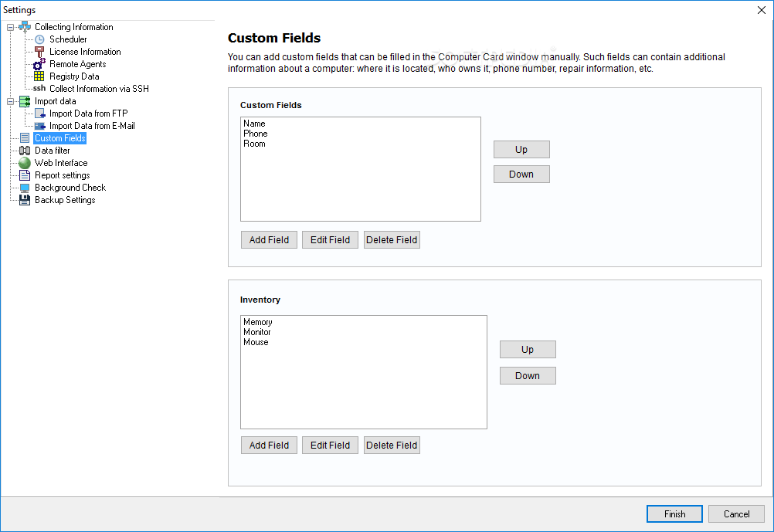Click the License Information icon

(39, 52)
